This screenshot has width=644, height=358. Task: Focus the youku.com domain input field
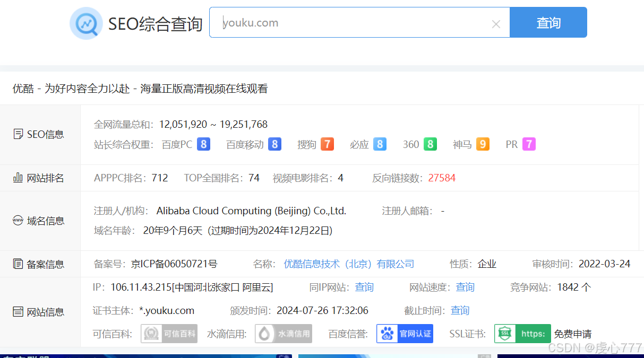359,22
